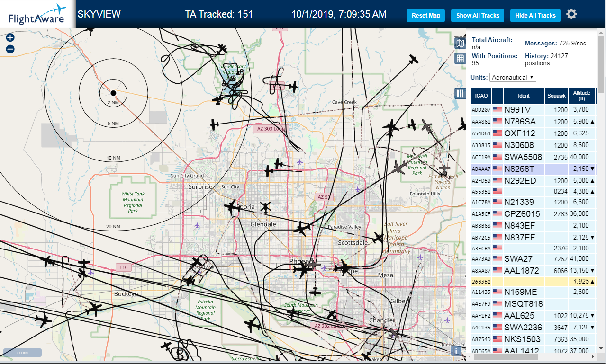The width and height of the screenshot is (606, 364).
Task: Select the N30608 aircraft row
Action: click(x=534, y=145)
